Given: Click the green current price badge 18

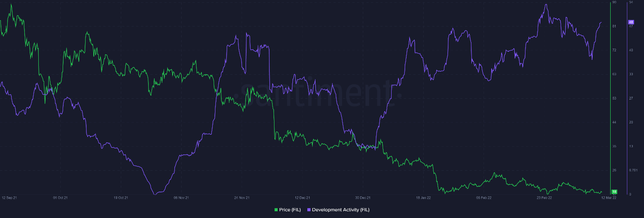Looking at the screenshot, I should [x=614, y=192].
